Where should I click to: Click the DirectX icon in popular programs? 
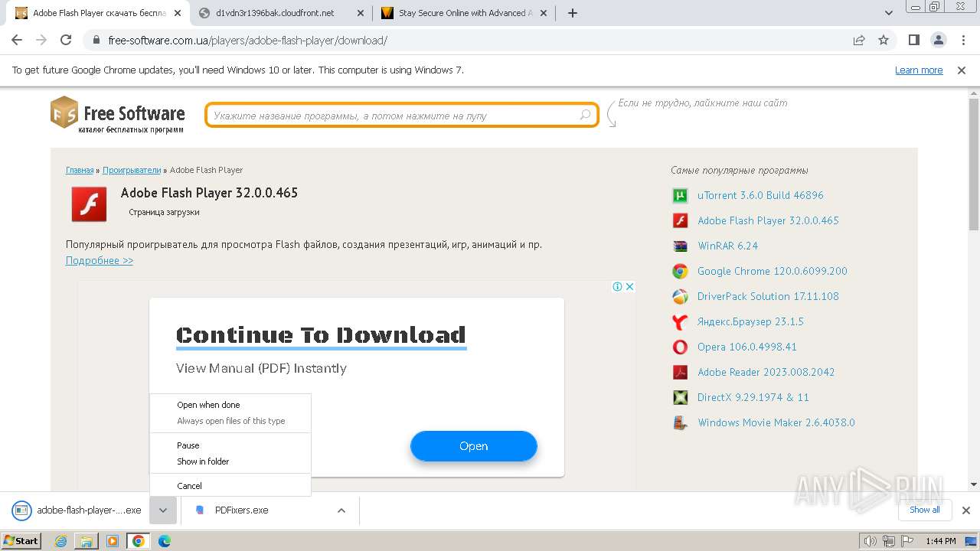point(680,397)
